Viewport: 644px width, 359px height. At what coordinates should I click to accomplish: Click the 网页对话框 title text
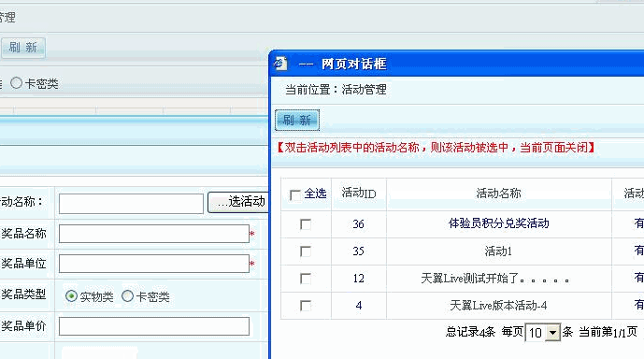tap(353, 64)
